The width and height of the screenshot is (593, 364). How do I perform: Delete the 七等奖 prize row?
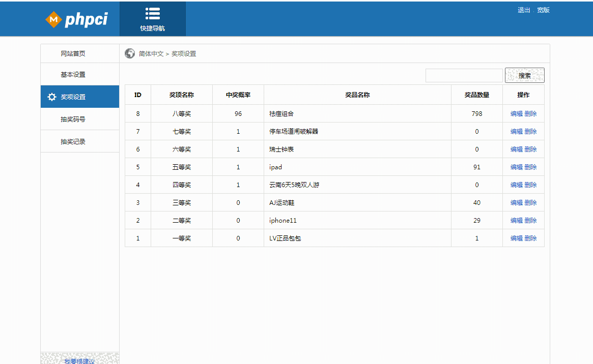(530, 132)
